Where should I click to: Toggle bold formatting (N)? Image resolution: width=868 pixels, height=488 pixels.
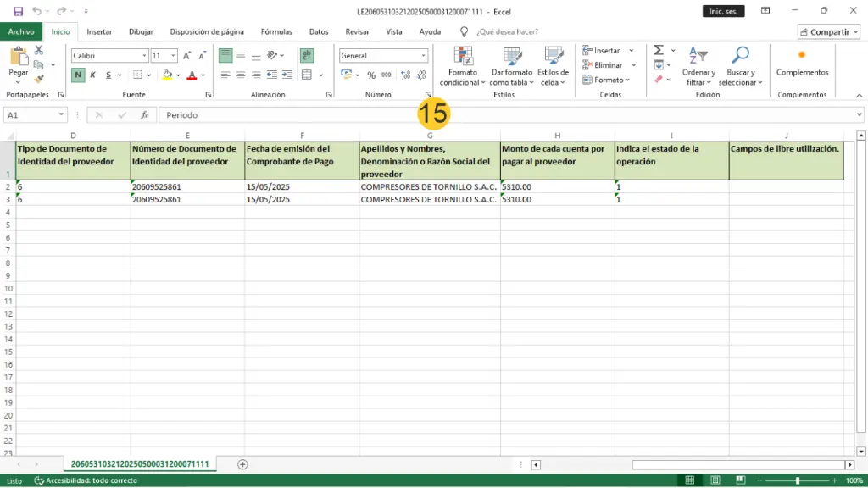[x=78, y=75]
